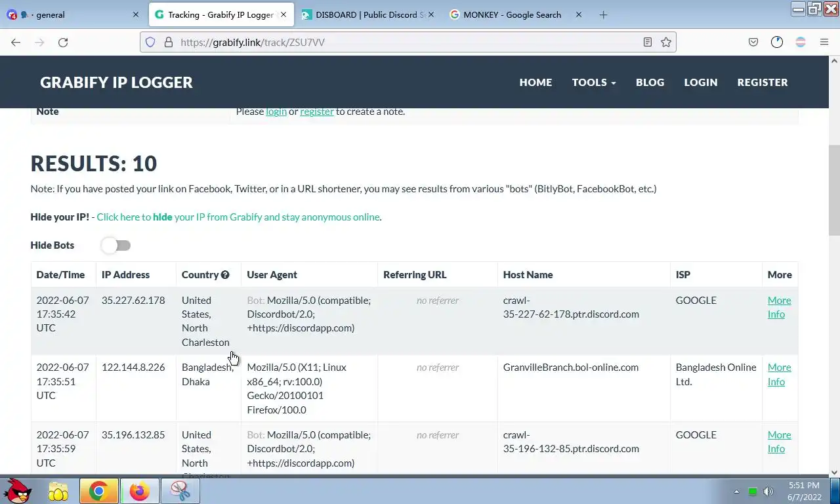Expand the TOOLS dropdown menu
840x504 pixels.
tap(594, 82)
